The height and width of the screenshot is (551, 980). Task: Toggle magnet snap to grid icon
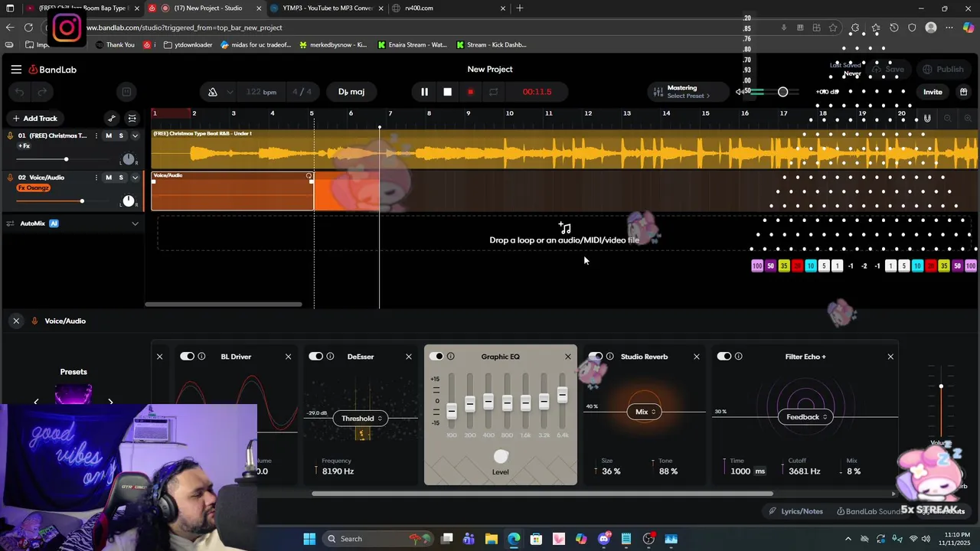click(927, 119)
